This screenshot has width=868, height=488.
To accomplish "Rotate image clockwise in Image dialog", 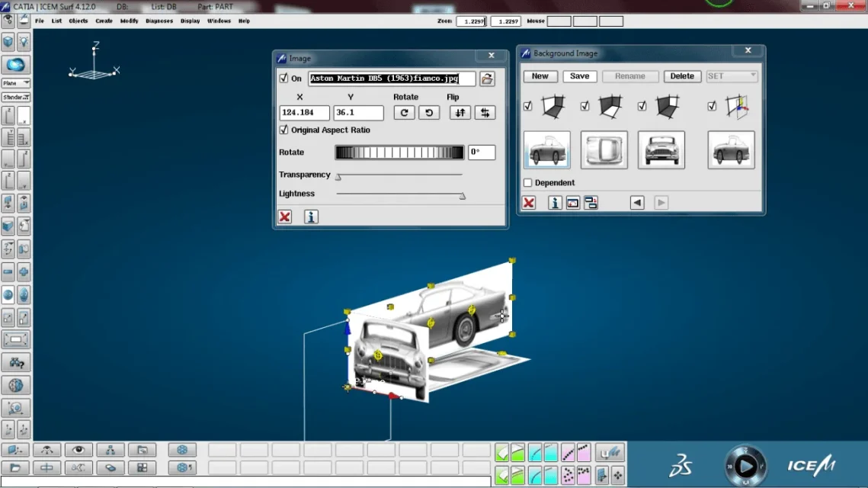I will 404,112.
